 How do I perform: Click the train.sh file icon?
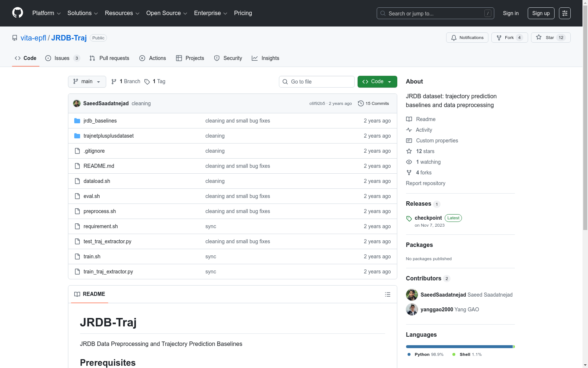point(77,256)
